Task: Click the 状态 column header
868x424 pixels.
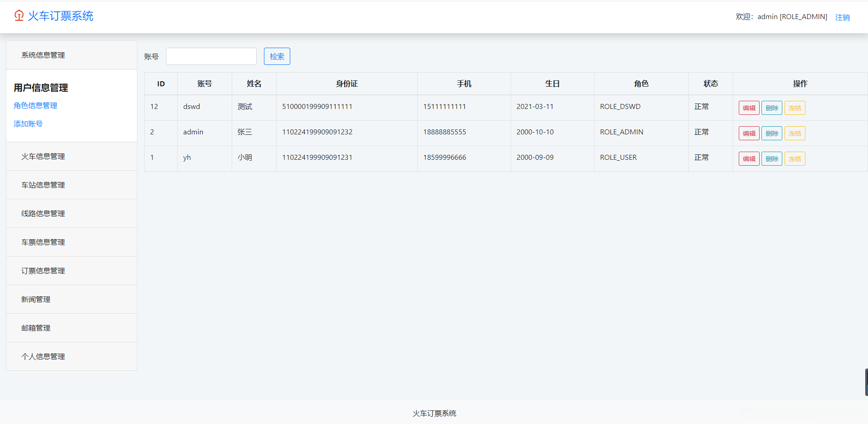Action: click(x=711, y=84)
